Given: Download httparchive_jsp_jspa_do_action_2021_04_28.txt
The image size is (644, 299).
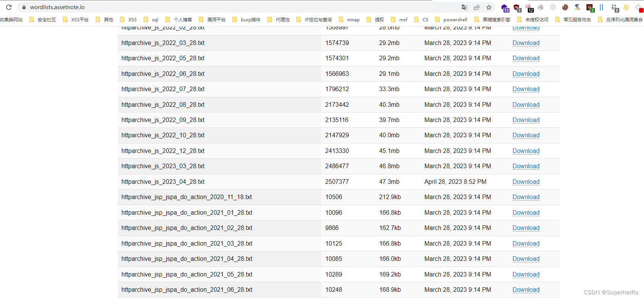Looking at the screenshot, I should pos(526,259).
